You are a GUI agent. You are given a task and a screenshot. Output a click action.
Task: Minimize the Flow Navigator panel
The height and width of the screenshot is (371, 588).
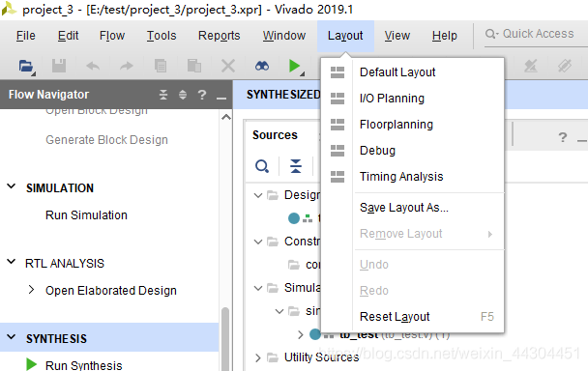[x=221, y=97]
